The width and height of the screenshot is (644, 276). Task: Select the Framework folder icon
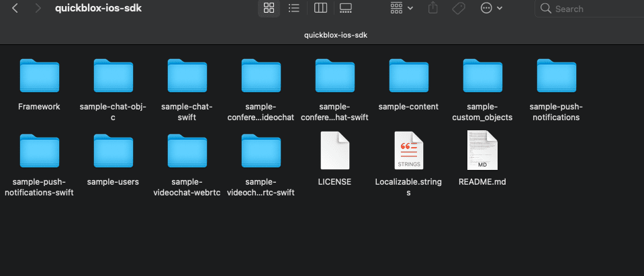(40, 76)
